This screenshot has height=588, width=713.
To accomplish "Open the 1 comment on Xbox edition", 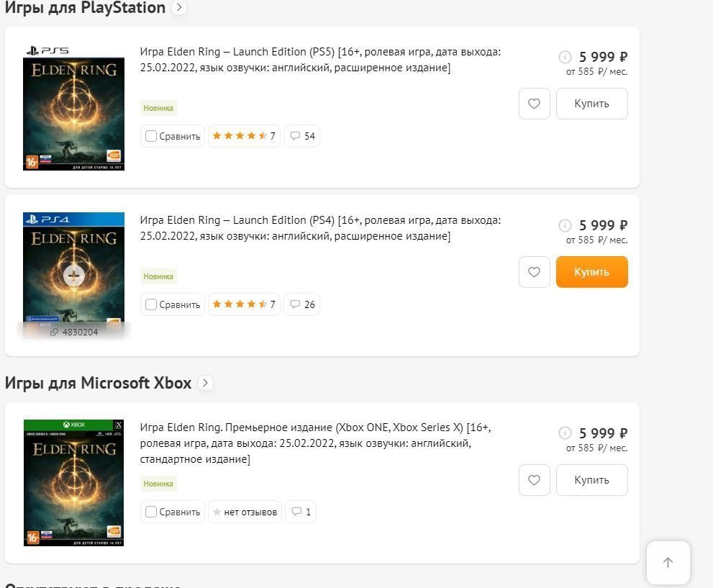I will 301,512.
